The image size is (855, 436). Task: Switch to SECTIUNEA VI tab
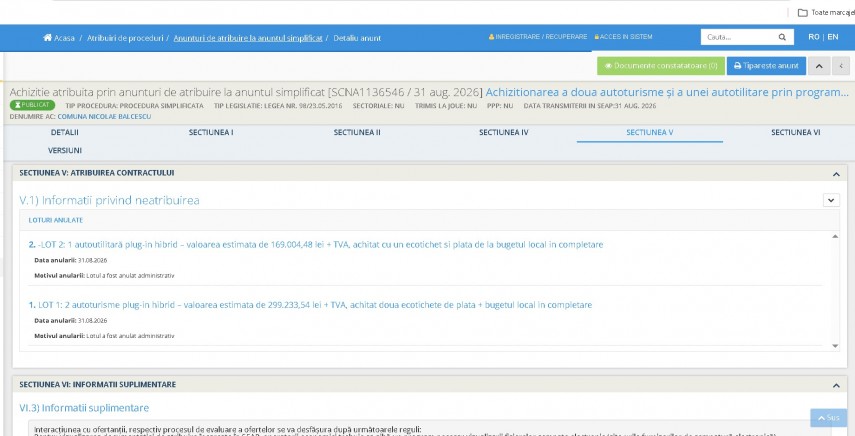[x=796, y=132]
